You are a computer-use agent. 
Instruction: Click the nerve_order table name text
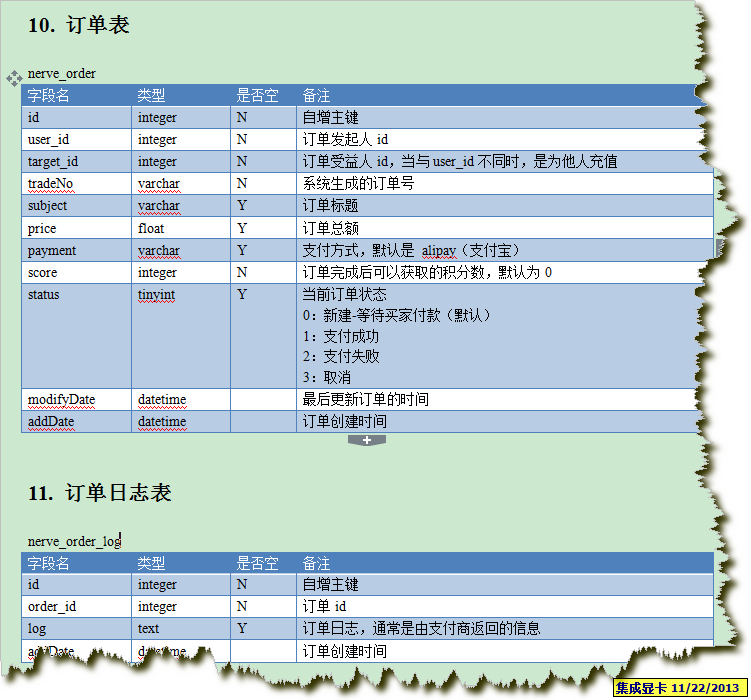(62, 74)
